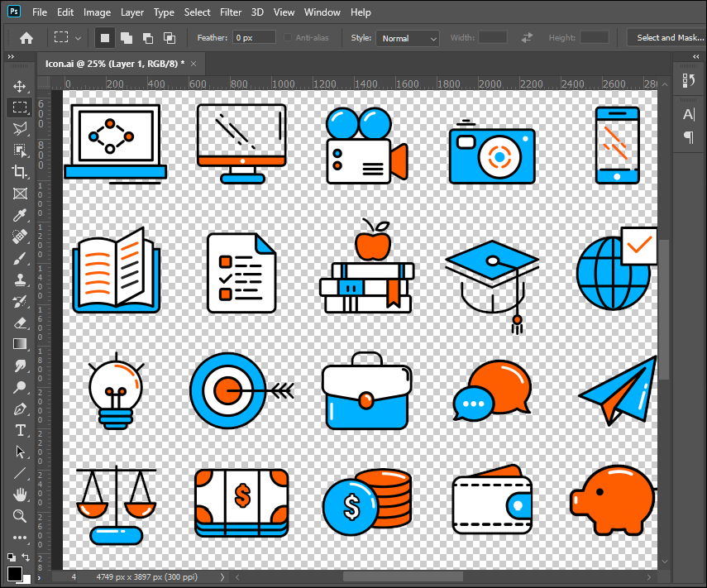Enable Intersect with selection mode
The image size is (707, 588).
pos(170,38)
